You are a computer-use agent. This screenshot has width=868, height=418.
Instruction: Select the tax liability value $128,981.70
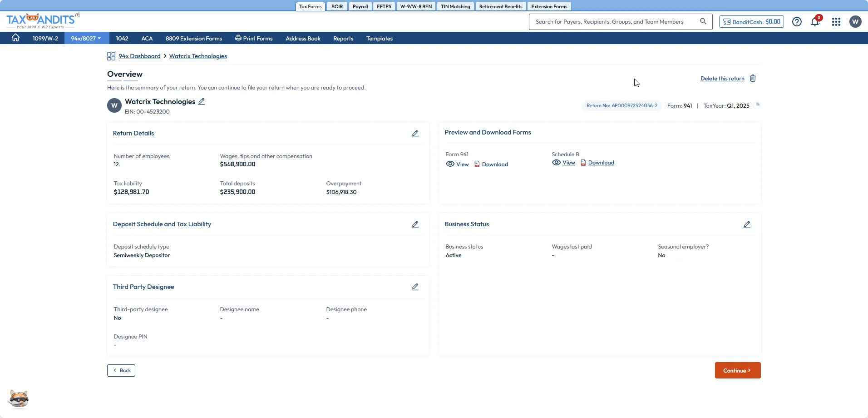point(131,192)
